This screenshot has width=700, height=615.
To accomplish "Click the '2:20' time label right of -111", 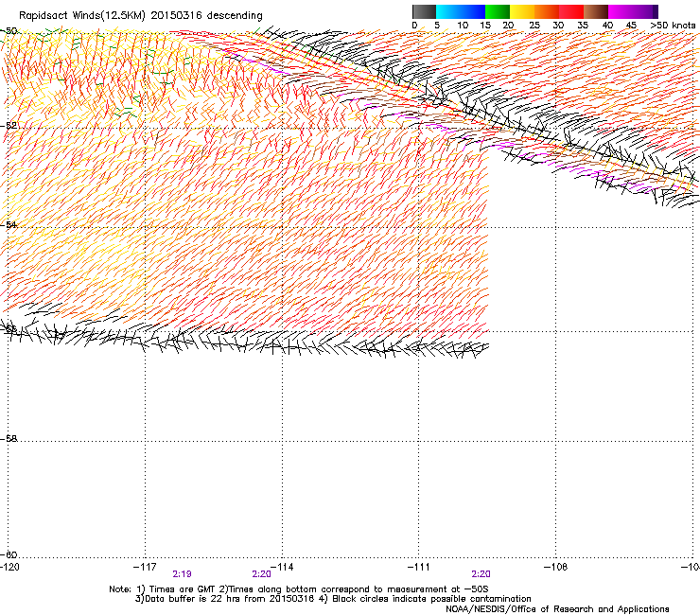I will tap(481, 574).
